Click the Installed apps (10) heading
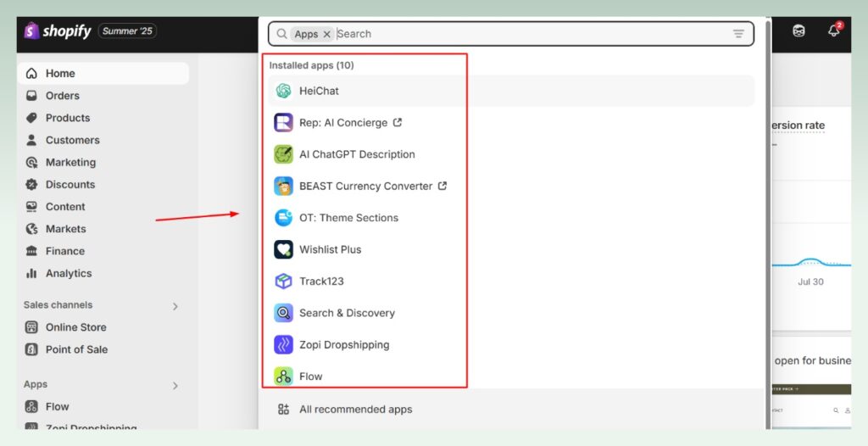Image resolution: width=868 pixels, height=446 pixels. point(311,64)
